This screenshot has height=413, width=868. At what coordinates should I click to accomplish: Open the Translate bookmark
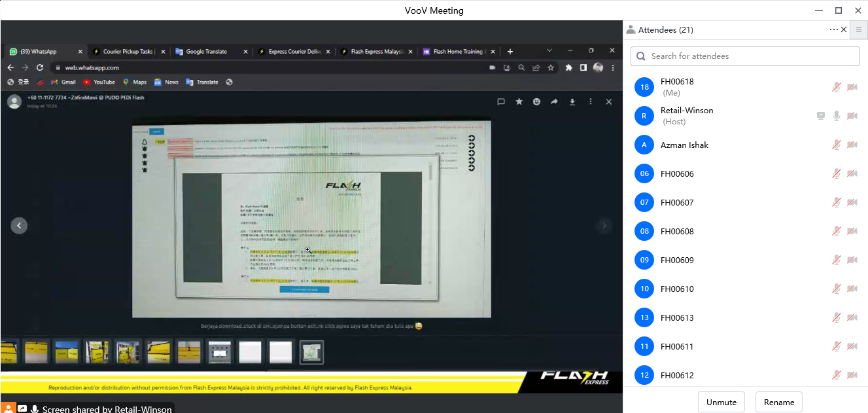tap(202, 82)
